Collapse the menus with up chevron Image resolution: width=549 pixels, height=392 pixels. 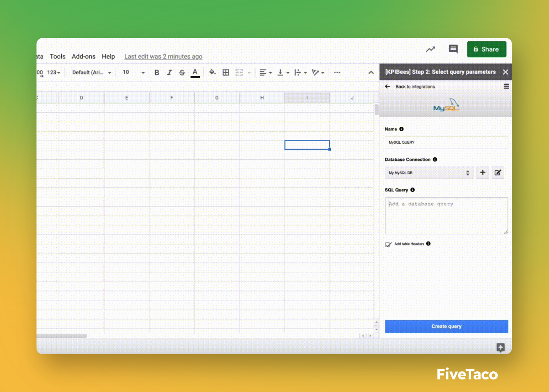(x=371, y=72)
